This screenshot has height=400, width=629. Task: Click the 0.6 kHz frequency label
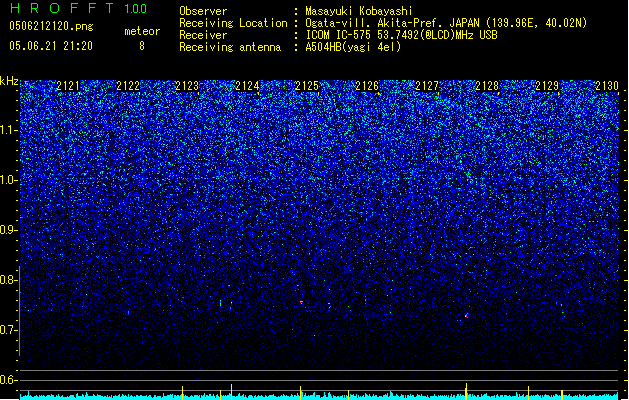click(9, 380)
